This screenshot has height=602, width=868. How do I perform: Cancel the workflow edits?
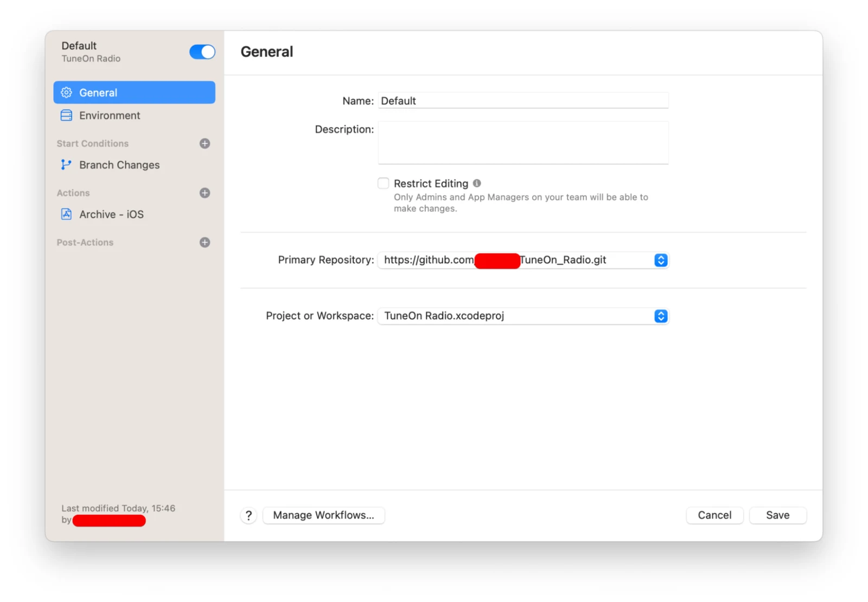coord(714,515)
